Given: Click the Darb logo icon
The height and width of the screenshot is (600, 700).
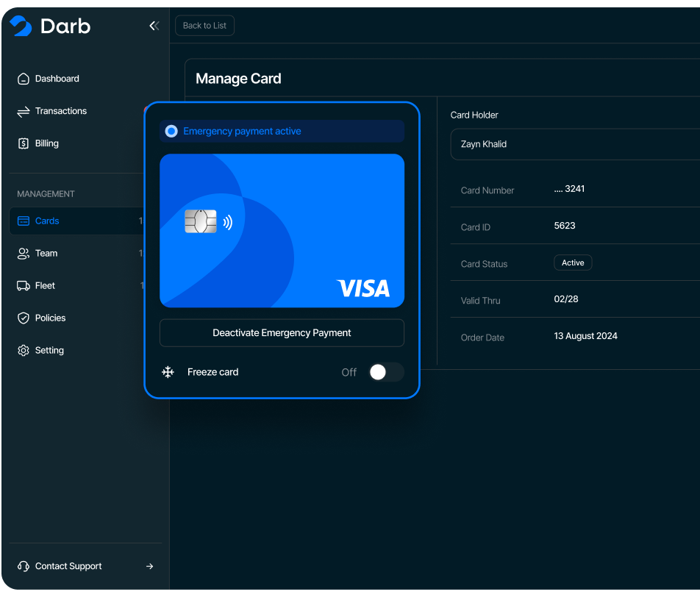Looking at the screenshot, I should [x=21, y=26].
